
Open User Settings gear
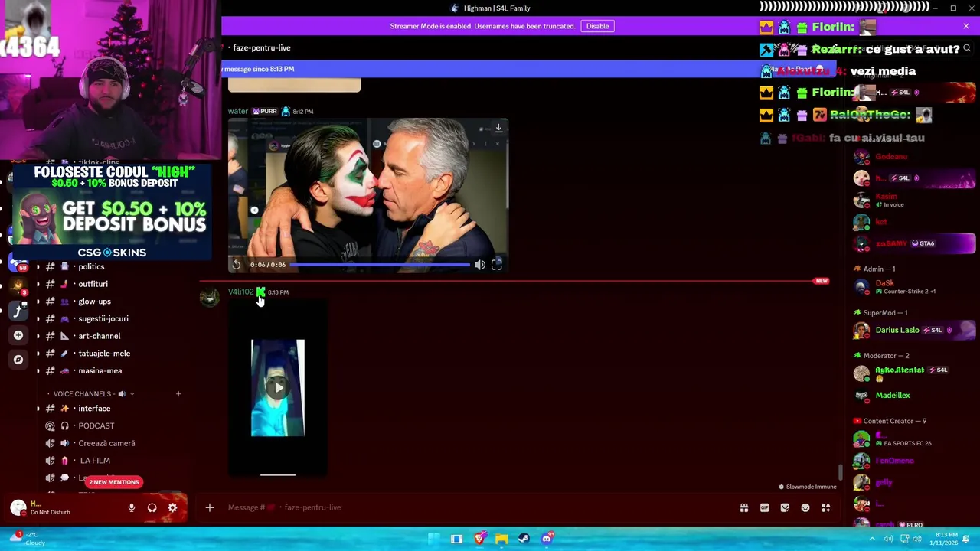172,507
